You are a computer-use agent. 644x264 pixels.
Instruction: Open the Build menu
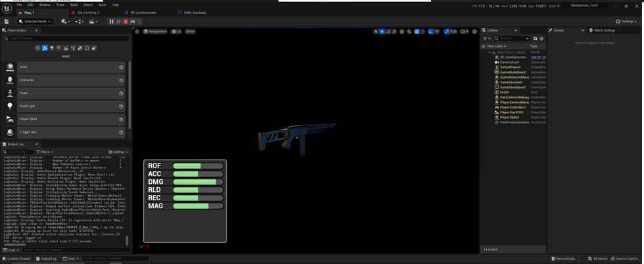[x=74, y=5]
